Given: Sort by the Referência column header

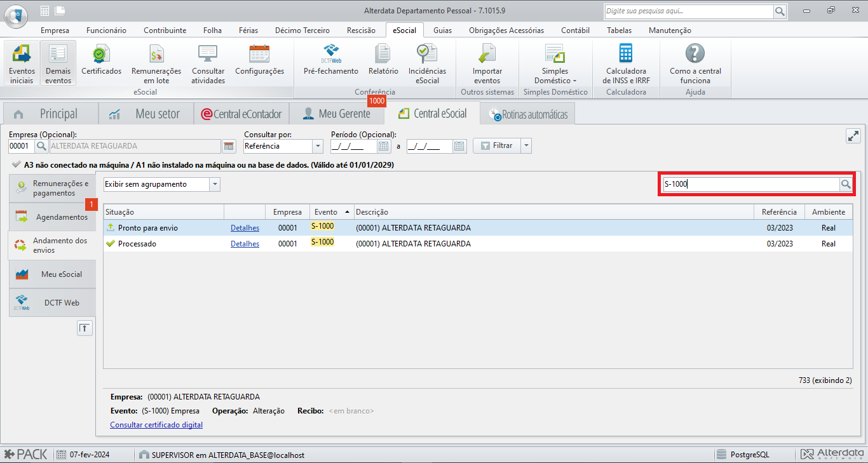Looking at the screenshot, I should (x=779, y=212).
